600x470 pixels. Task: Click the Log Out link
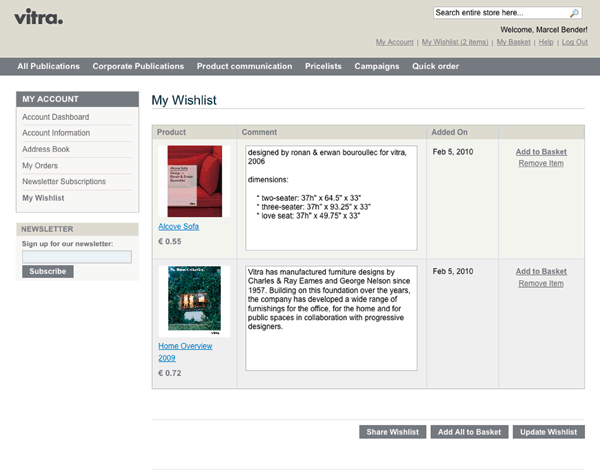tap(574, 42)
